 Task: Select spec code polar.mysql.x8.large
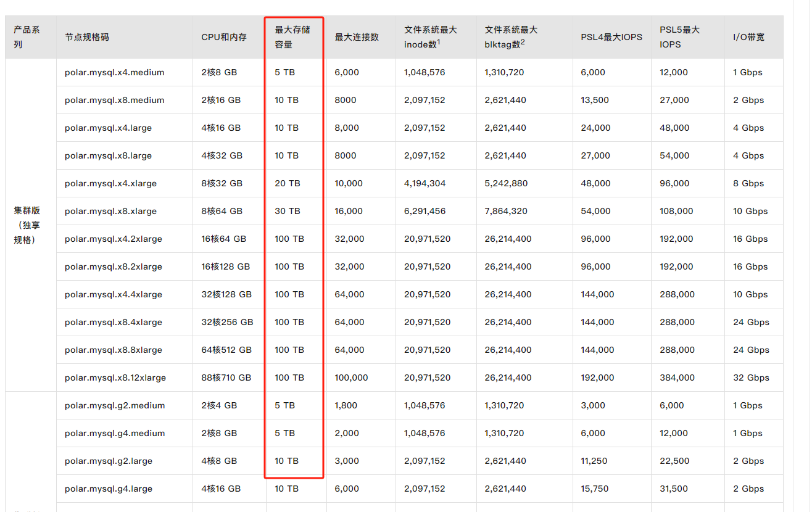108,155
